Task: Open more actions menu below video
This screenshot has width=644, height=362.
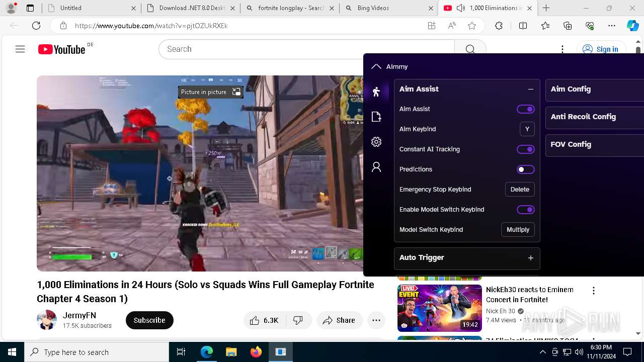Action: pyautogui.click(x=376, y=320)
